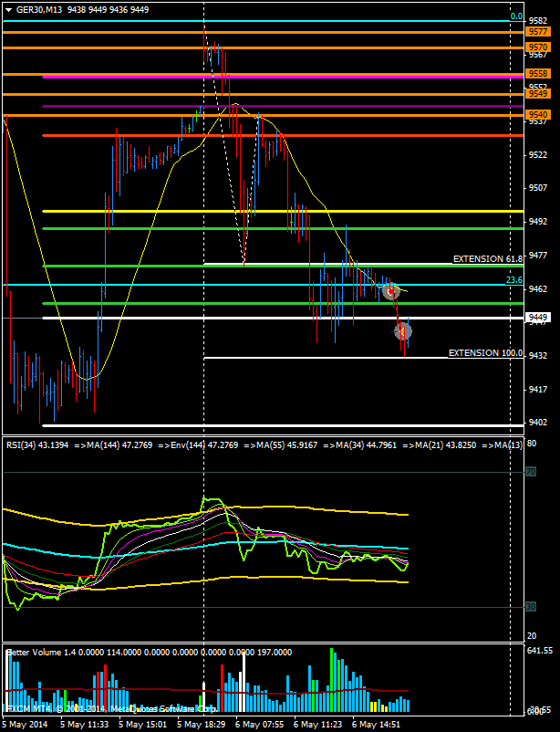Click the lower trade marker circle near 9449

(403, 331)
